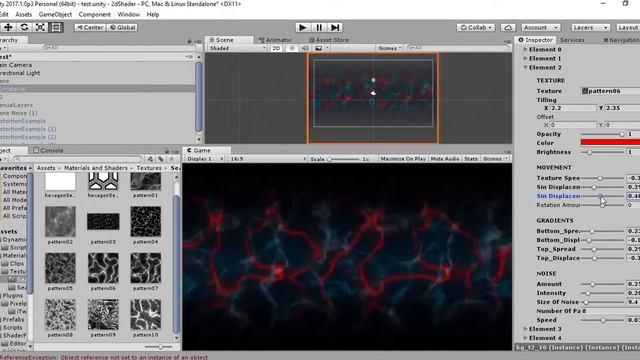Viewport: 640px width, 360px height.
Task: Open the Component menu
Action: [x=95, y=14]
